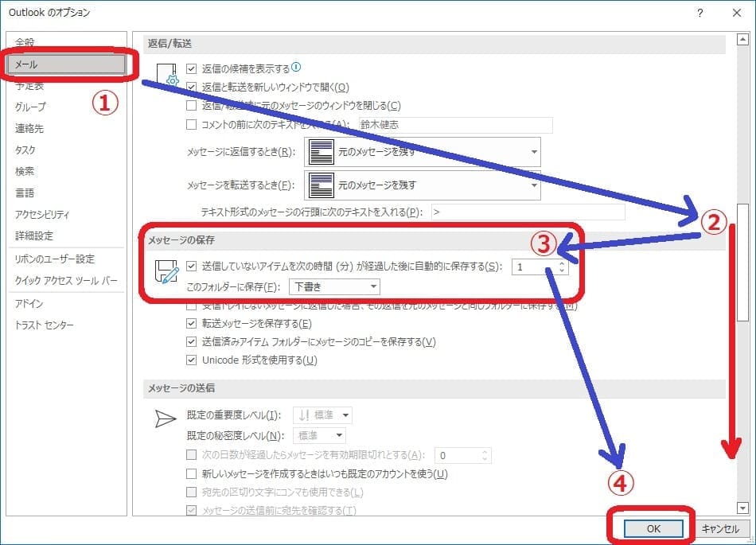
Task: Click the comment prefix text field 鈴木健志
Action: (x=456, y=125)
